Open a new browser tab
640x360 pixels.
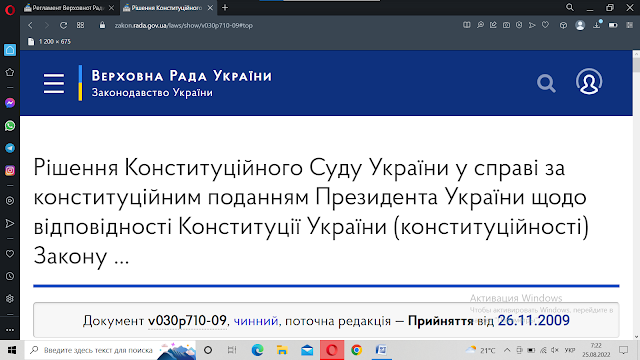[x=225, y=8]
